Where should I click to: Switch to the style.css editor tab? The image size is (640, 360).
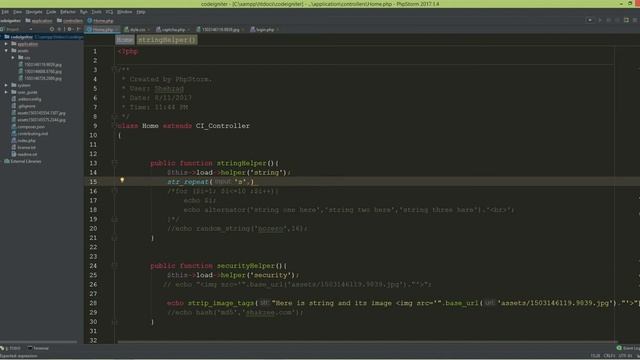click(x=138, y=29)
